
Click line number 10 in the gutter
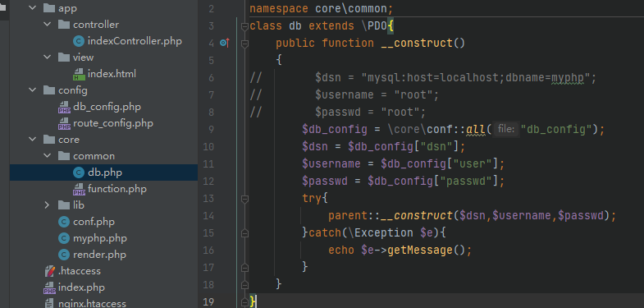(208, 147)
